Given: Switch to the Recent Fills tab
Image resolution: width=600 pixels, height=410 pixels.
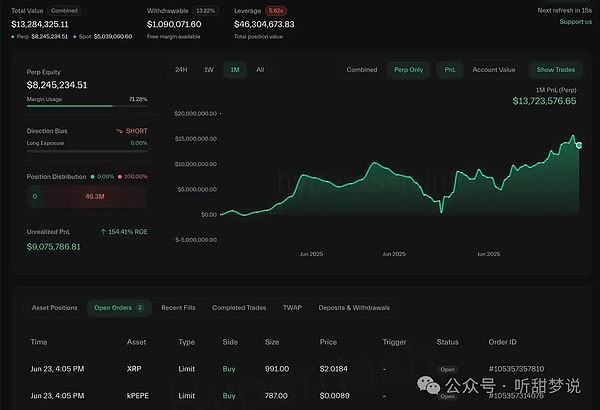Looking at the screenshot, I should click(179, 307).
